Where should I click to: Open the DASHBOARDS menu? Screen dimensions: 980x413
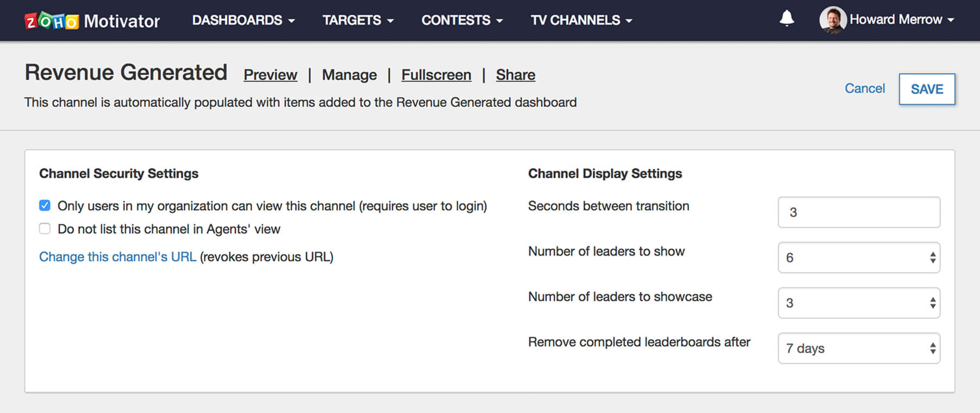[x=243, y=20]
